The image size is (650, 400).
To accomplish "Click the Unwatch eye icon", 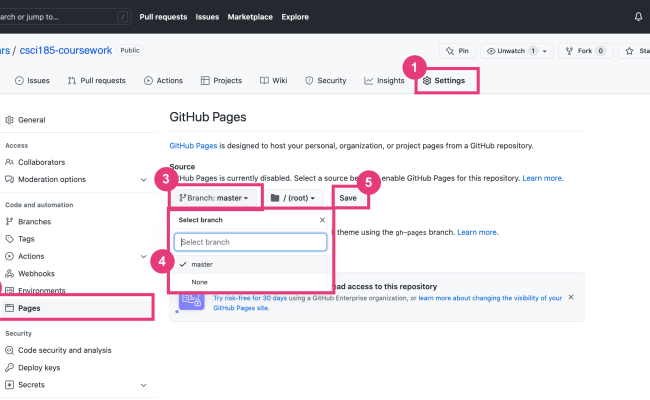I will (491, 51).
